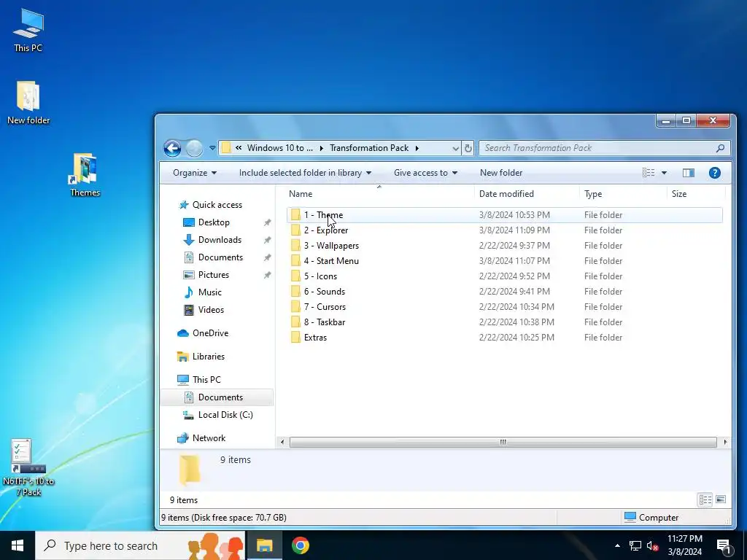
Task: Select Documents under This PC
Action: [x=217, y=397]
